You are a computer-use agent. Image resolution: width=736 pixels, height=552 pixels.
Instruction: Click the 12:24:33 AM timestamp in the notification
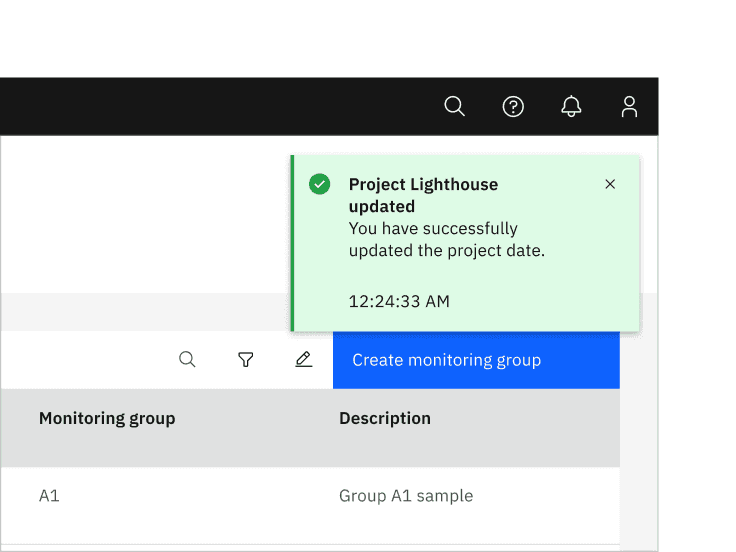pyautogui.click(x=399, y=301)
